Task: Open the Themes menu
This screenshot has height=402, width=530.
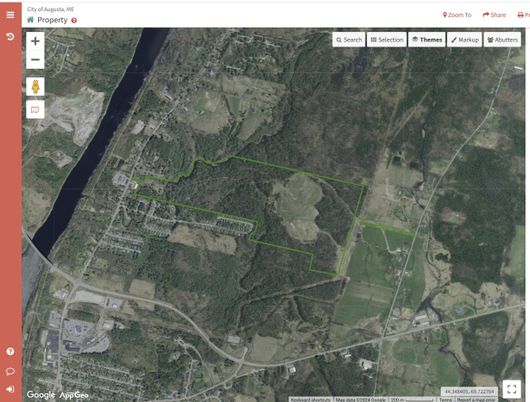Action: coord(427,40)
